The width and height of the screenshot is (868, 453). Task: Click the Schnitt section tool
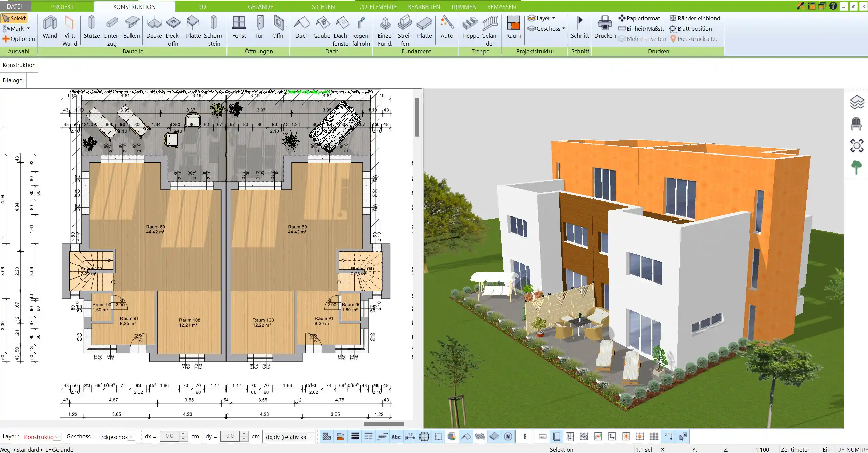(x=580, y=27)
